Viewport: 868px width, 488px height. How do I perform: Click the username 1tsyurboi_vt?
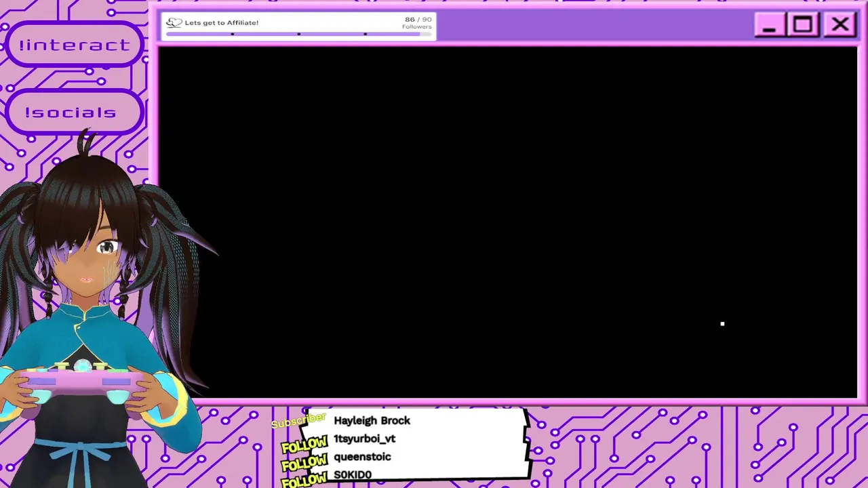click(364, 439)
